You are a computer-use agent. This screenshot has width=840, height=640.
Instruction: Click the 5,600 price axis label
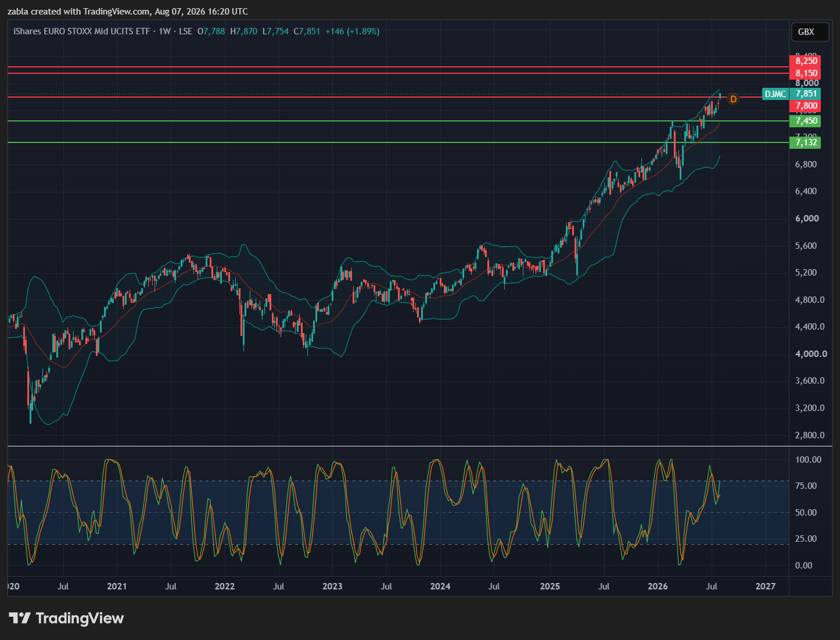coord(806,246)
